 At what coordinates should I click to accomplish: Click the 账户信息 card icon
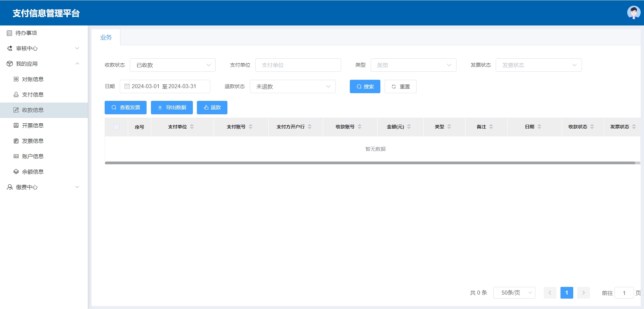16,157
